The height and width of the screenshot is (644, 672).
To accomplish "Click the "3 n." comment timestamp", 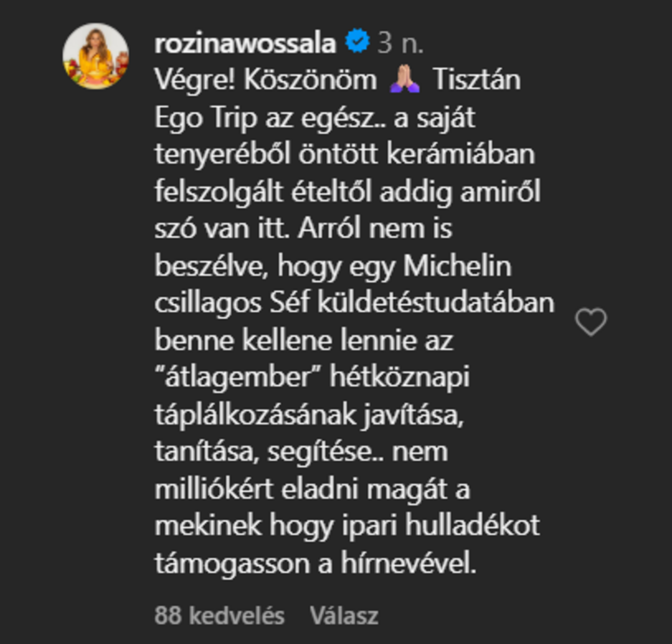I will [401, 43].
